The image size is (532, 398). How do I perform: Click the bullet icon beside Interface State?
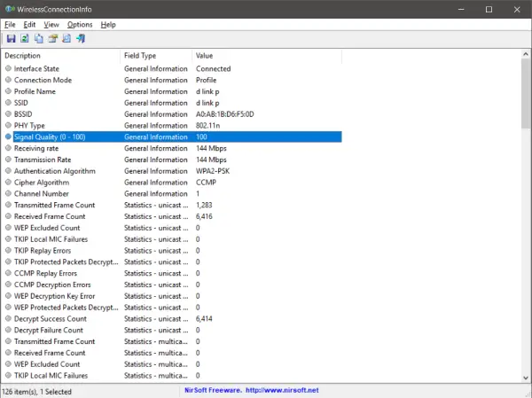(9, 69)
